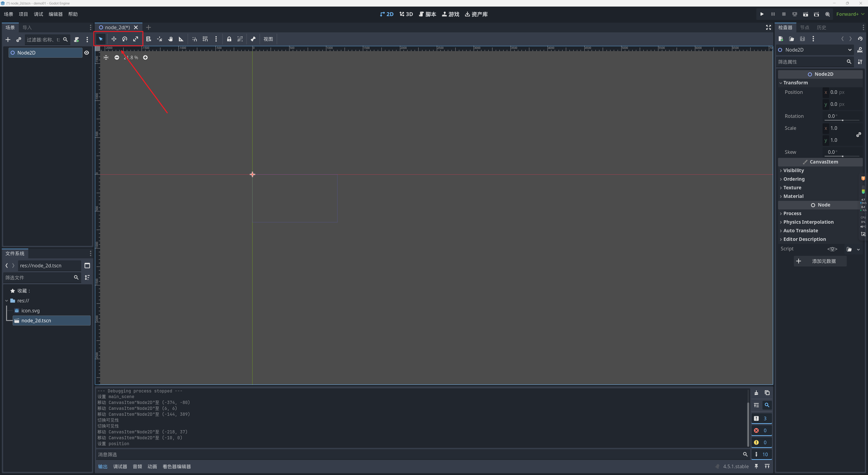868x475 pixels.
Task: Click the clear output icon
Action: click(756, 393)
